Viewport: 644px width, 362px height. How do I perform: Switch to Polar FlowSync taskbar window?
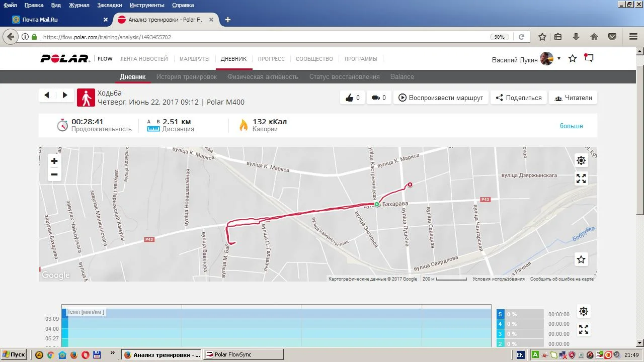tap(244, 354)
